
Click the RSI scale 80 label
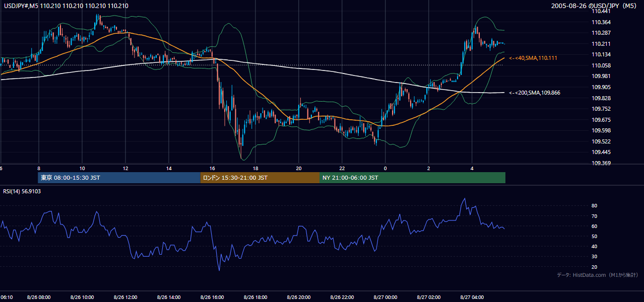coord(595,206)
